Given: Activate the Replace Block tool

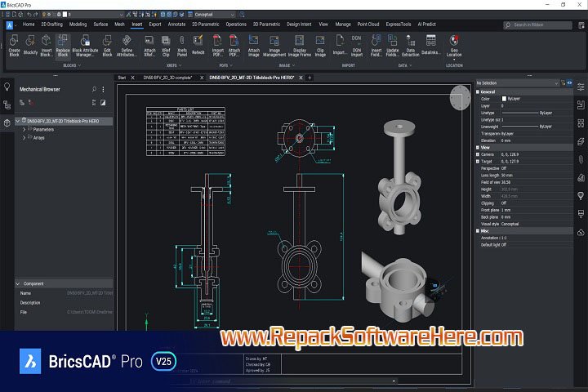Looking at the screenshot, I should (x=63, y=46).
